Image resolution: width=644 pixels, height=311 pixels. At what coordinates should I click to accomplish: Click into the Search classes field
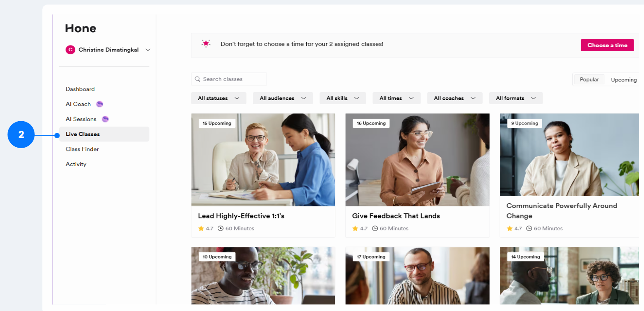229,79
